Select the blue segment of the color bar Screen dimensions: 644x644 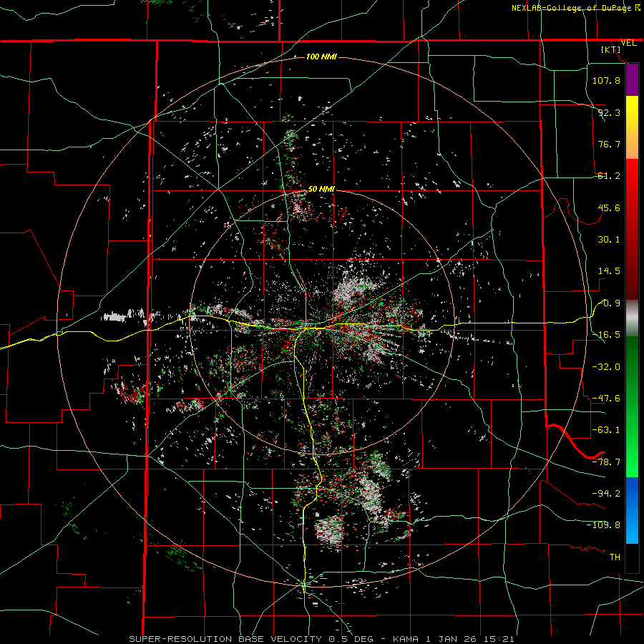pyautogui.click(x=632, y=510)
